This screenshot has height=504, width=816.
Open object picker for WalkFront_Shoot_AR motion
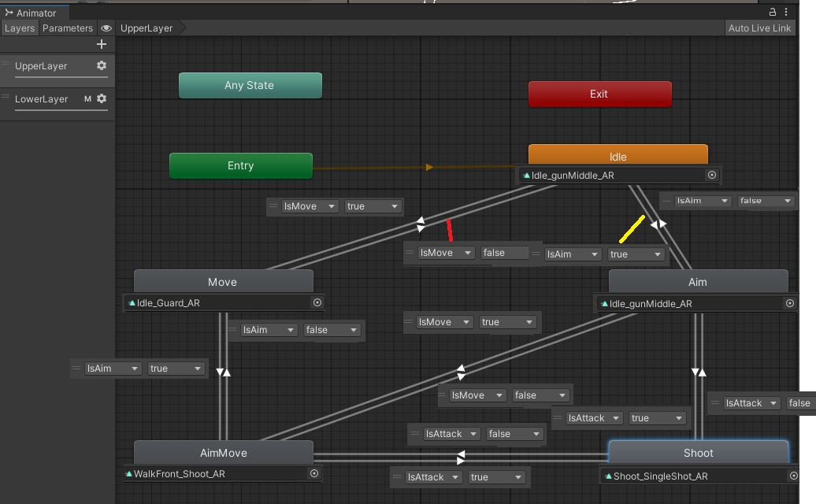click(x=314, y=473)
